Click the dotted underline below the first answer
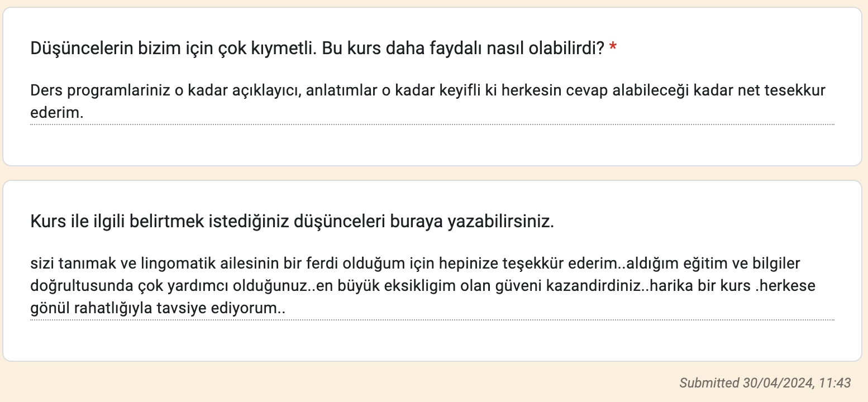 (432, 124)
